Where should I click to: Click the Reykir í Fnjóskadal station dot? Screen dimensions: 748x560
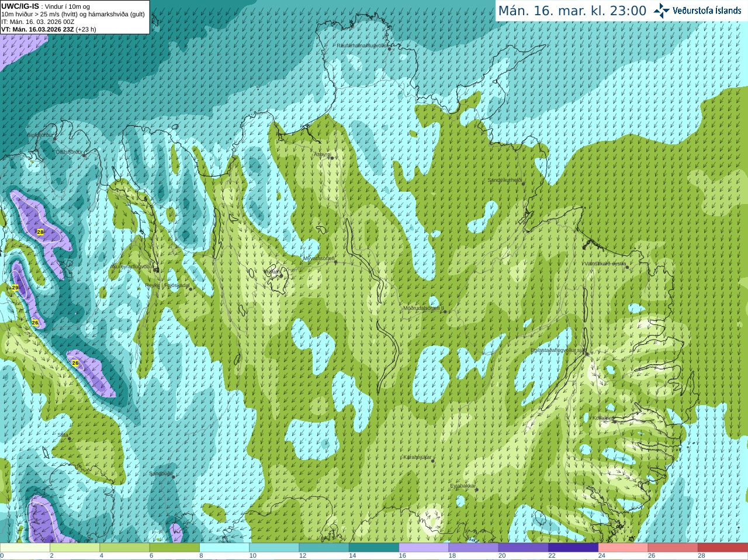[x=190, y=289]
